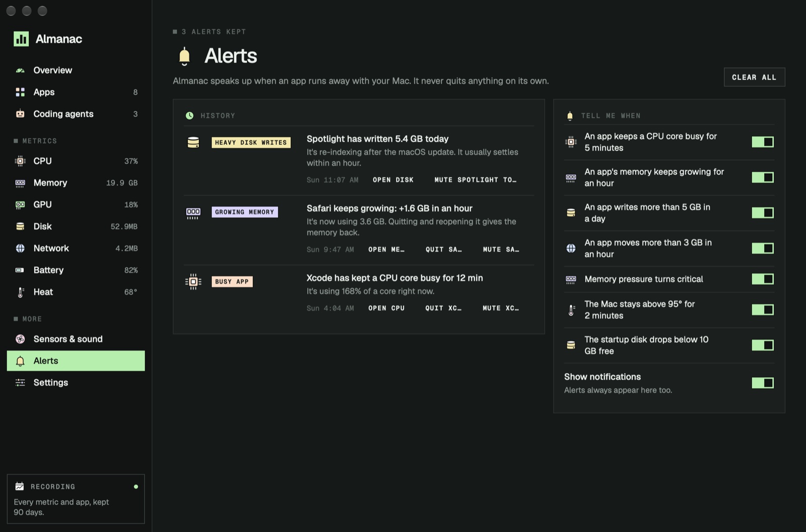This screenshot has width=806, height=532.
Task: Click 'Safari keeps growing: +1.6 GB' title
Action: (389, 208)
